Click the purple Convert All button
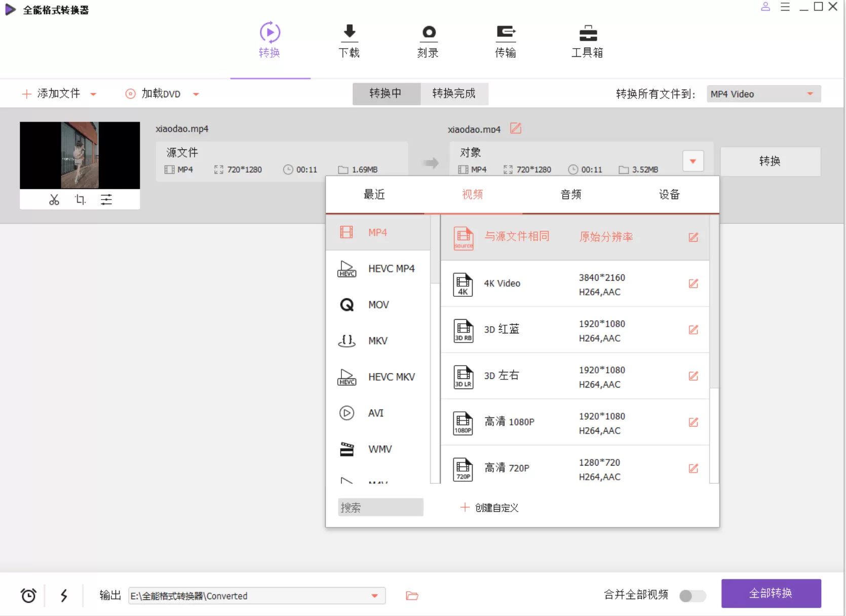This screenshot has width=846, height=616. click(x=771, y=593)
